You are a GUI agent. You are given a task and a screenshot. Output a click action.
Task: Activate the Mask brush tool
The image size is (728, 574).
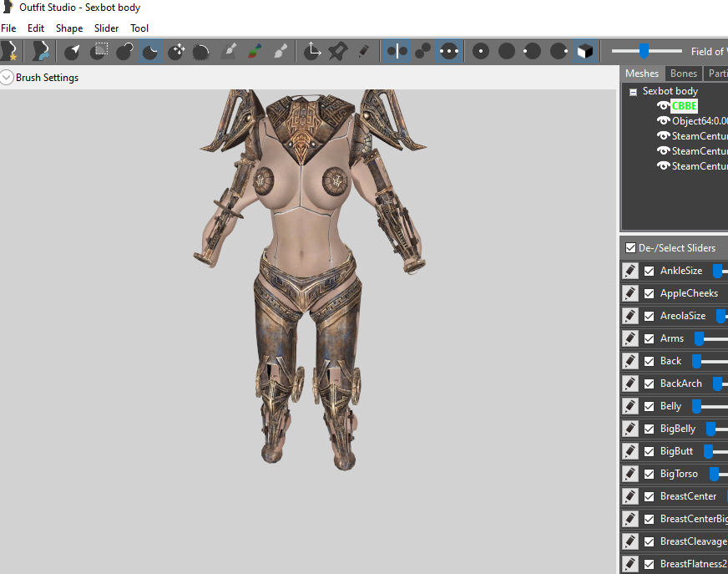[99, 51]
